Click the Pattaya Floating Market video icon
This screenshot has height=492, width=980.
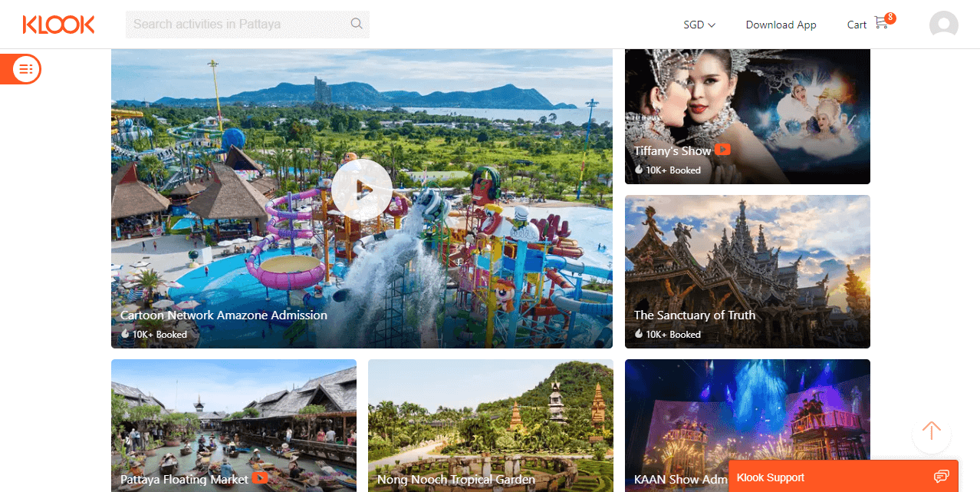pos(259,478)
